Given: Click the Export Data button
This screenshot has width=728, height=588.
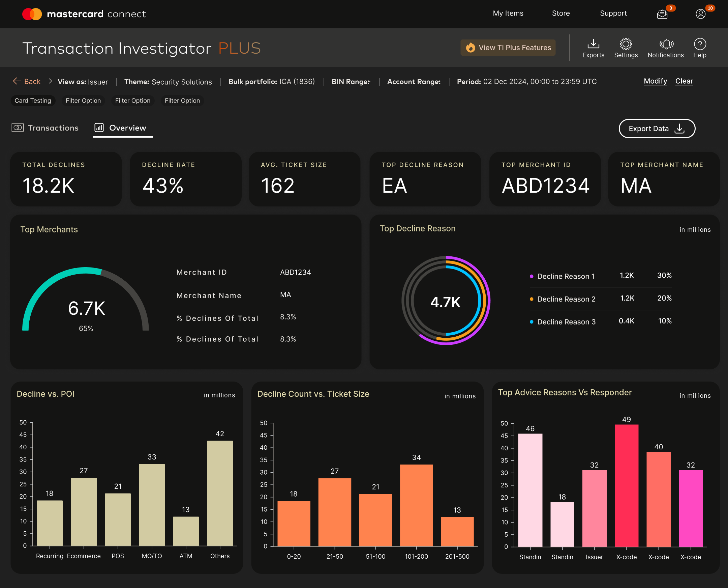Looking at the screenshot, I should (x=657, y=129).
